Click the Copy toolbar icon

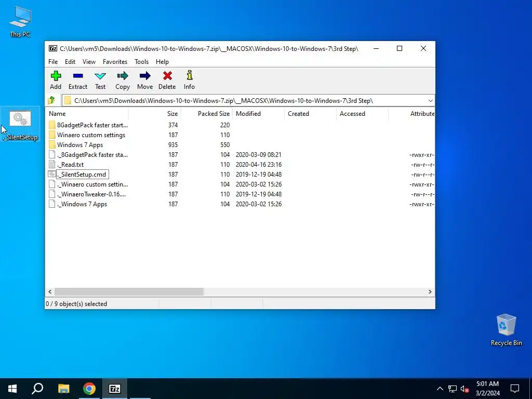pyautogui.click(x=123, y=76)
